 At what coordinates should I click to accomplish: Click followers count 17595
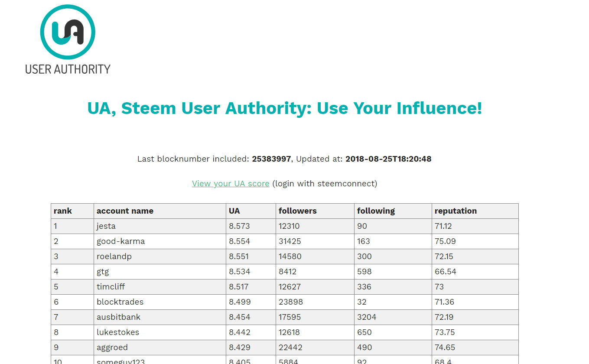pyautogui.click(x=290, y=317)
